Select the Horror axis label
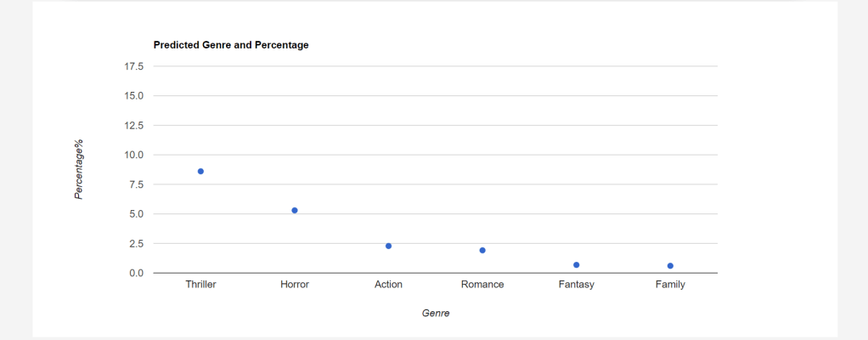Viewport: 868px width, 340px height. coord(295,285)
